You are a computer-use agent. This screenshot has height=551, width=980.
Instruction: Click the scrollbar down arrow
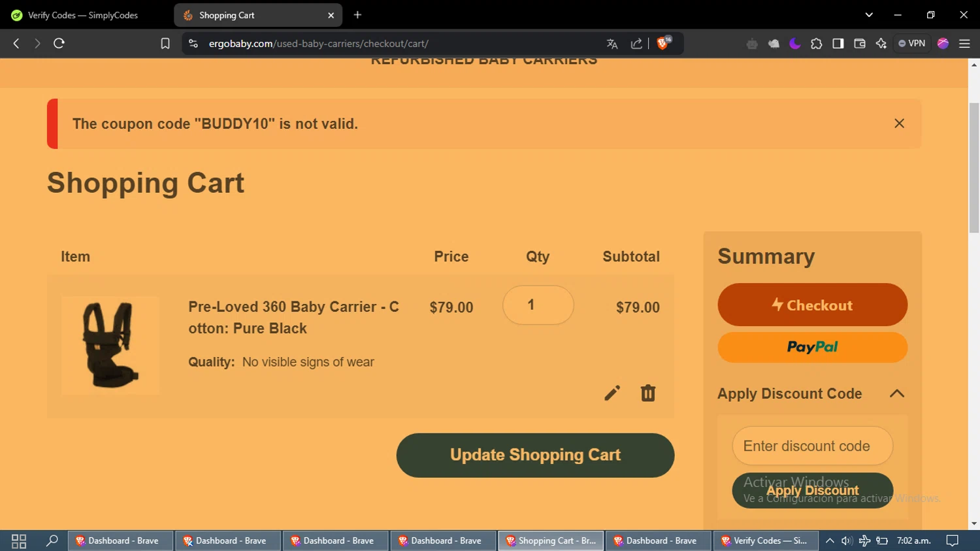point(974,524)
